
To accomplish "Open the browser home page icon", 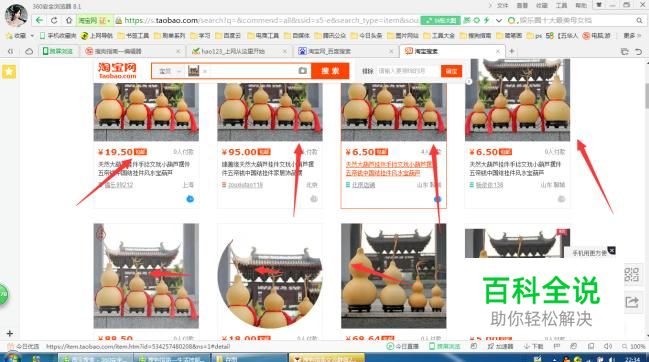I will [x=69, y=20].
